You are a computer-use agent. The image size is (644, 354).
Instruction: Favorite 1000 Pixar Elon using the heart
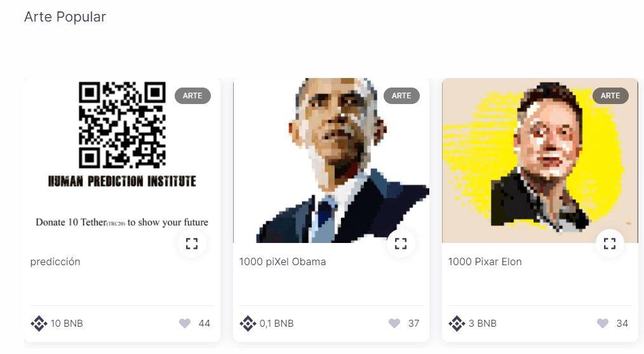603,324
